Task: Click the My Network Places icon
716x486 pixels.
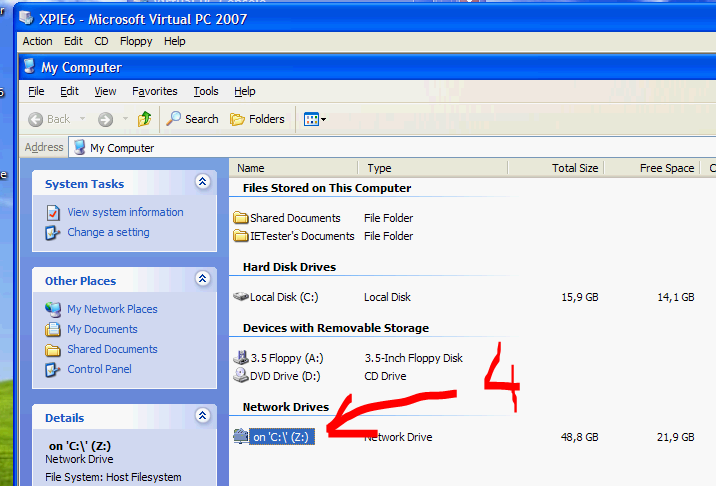Action: [x=53, y=309]
